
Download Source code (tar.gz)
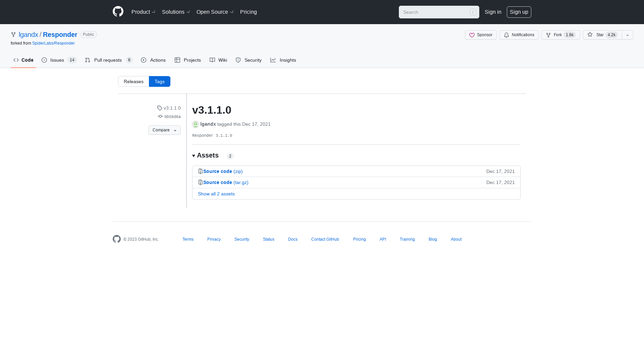tap(226, 182)
